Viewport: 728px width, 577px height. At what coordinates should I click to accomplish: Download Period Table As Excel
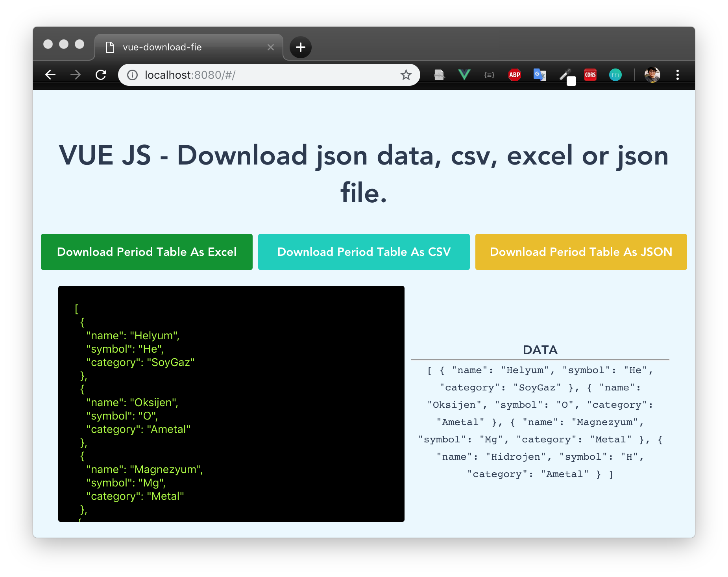click(x=147, y=252)
